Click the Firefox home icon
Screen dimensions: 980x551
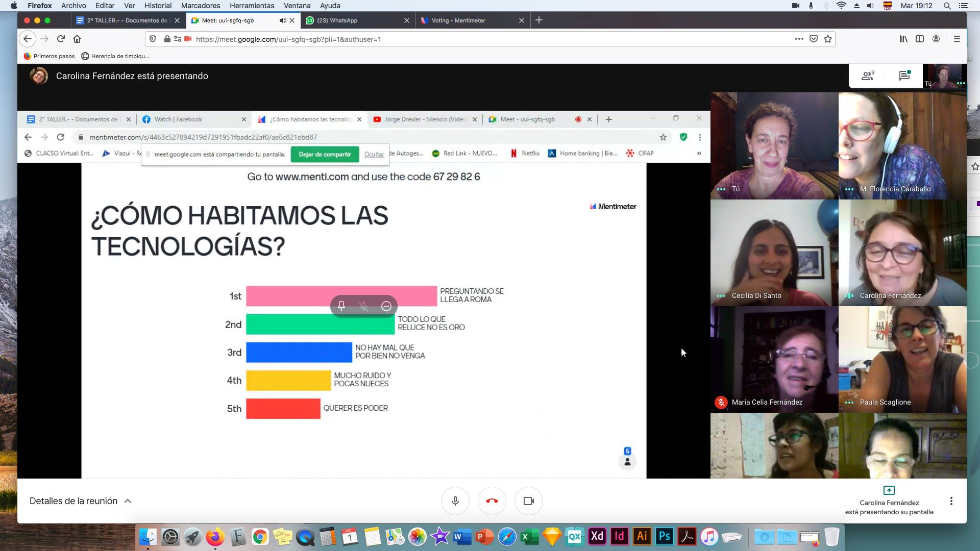[x=77, y=39]
